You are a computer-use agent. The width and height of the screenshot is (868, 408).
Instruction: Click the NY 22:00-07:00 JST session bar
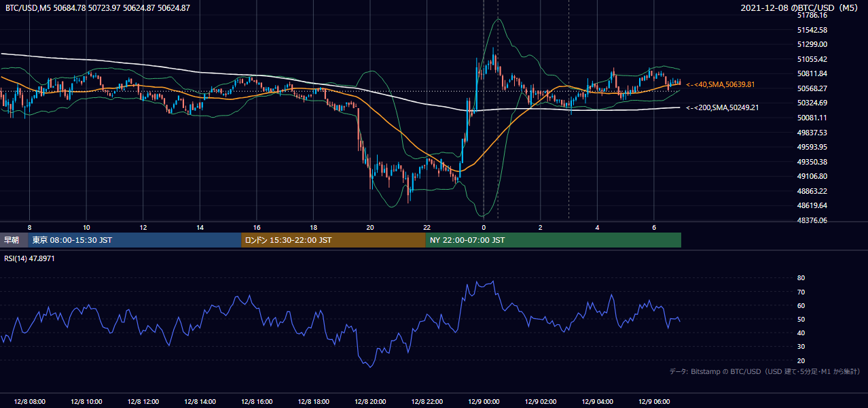[554, 240]
